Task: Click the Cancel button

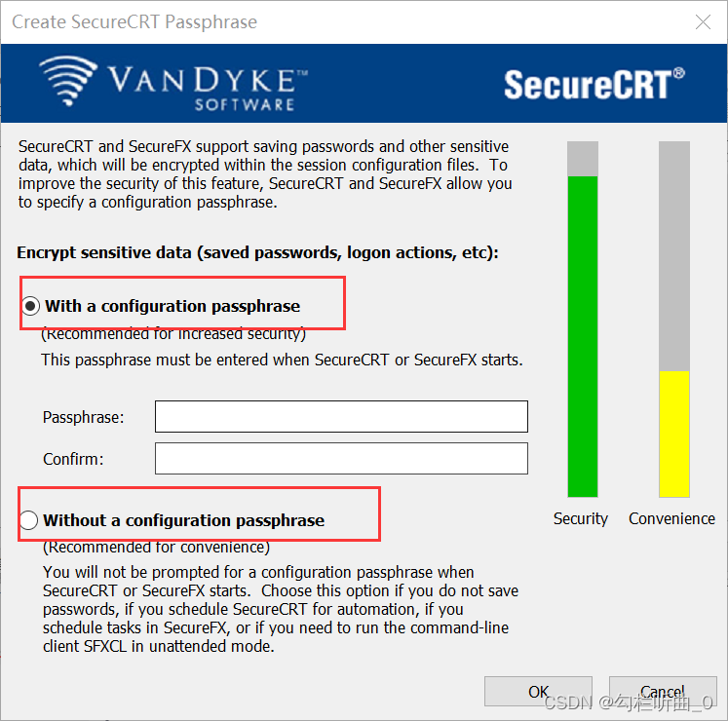Action: [x=662, y=692]
